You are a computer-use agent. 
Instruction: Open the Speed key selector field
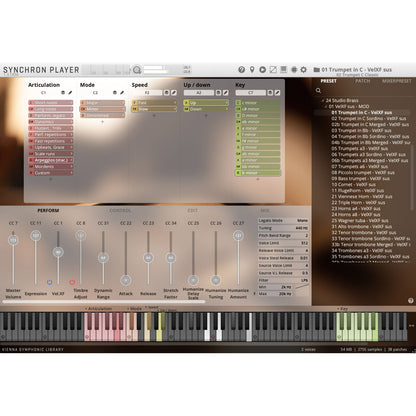pyautogui.click(x=147, y=92)
